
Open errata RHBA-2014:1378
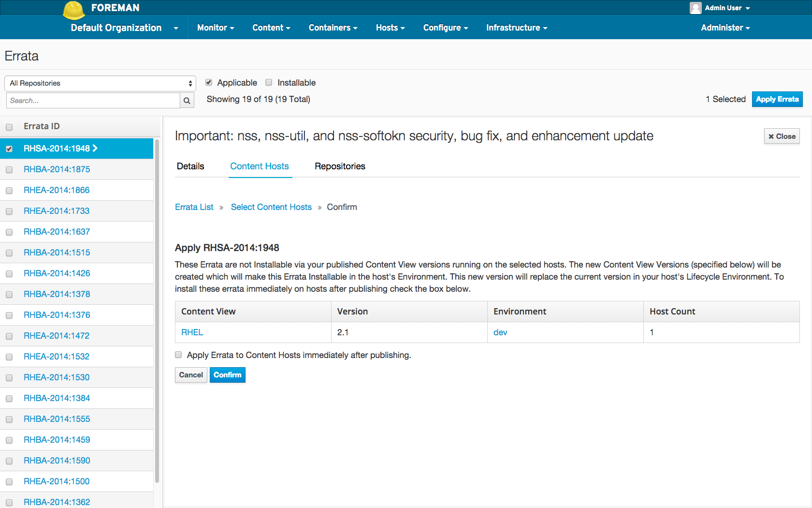click(57, 294)
